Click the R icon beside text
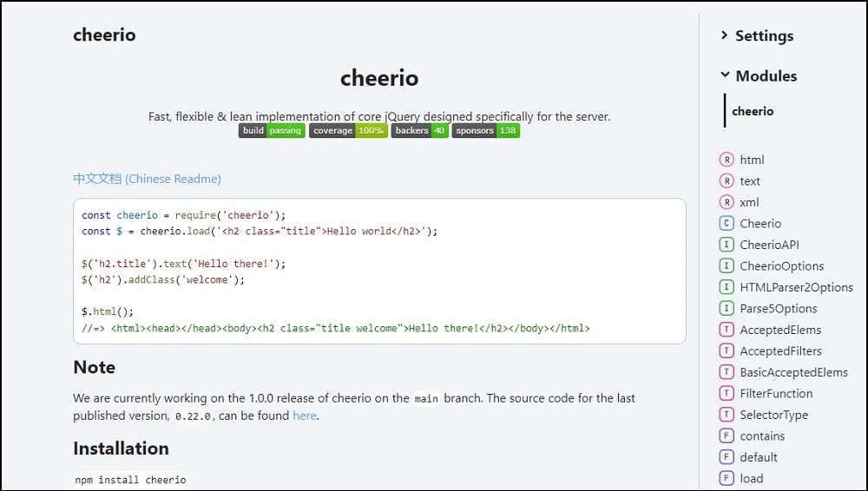The image size is (868, 491). pos(726,181)
